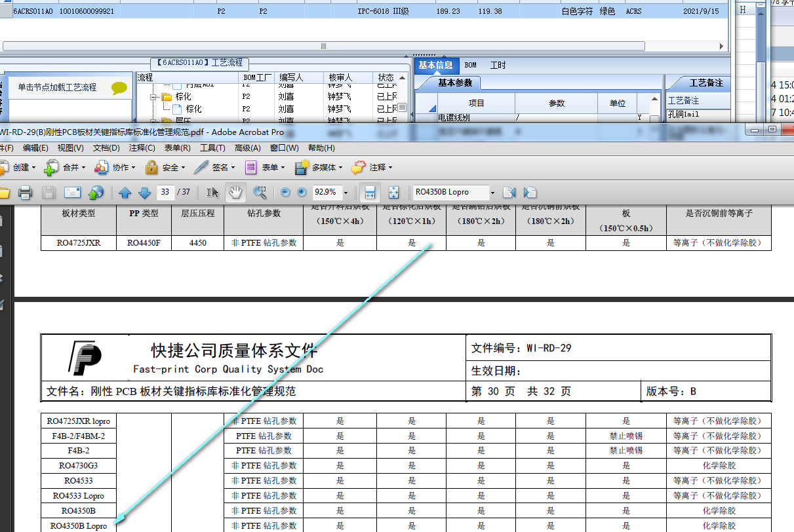Select the 6ACRS011A0 row in top grid
The image size is (794, 532).
point(365,11)
